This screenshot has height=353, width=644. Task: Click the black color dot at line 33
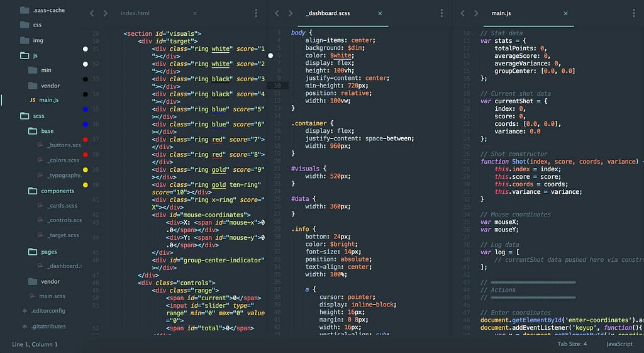tap(86, 79)
